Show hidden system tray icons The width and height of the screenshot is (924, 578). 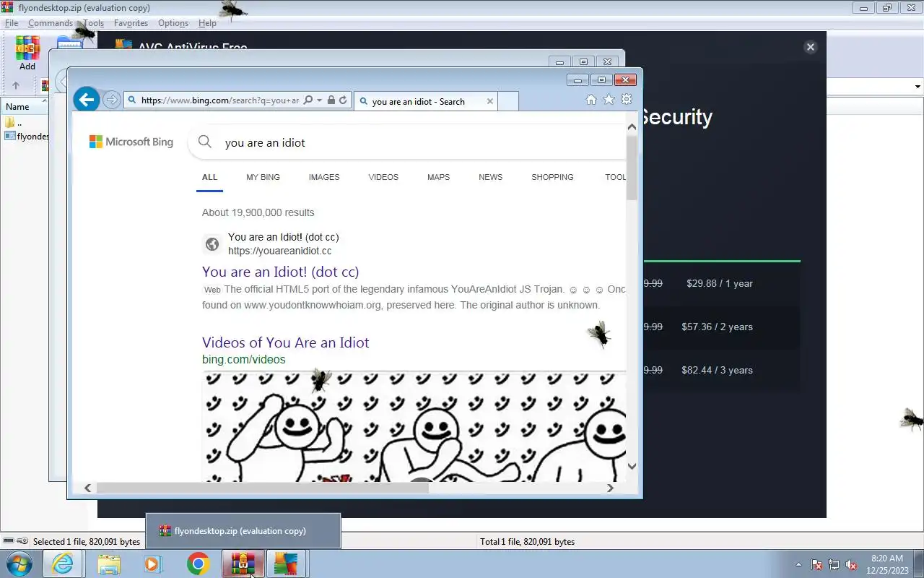click(x=798, y=564)
